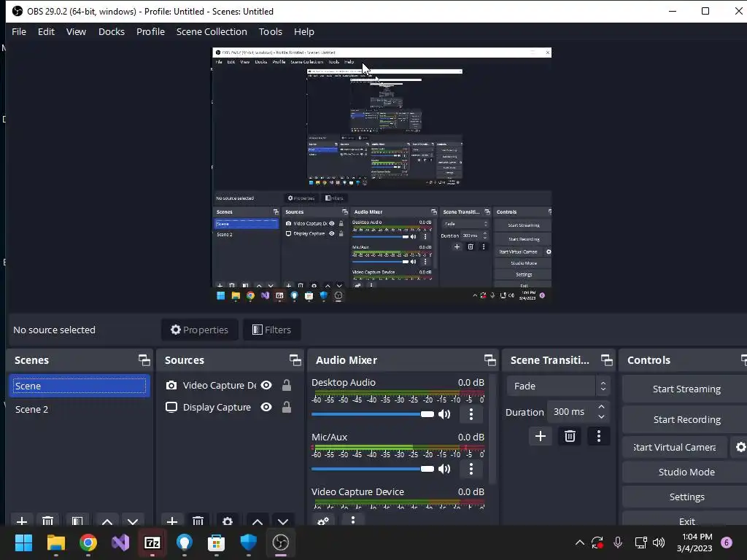Open Desktop Audio options three-dot menu

[x=471, y=414]
